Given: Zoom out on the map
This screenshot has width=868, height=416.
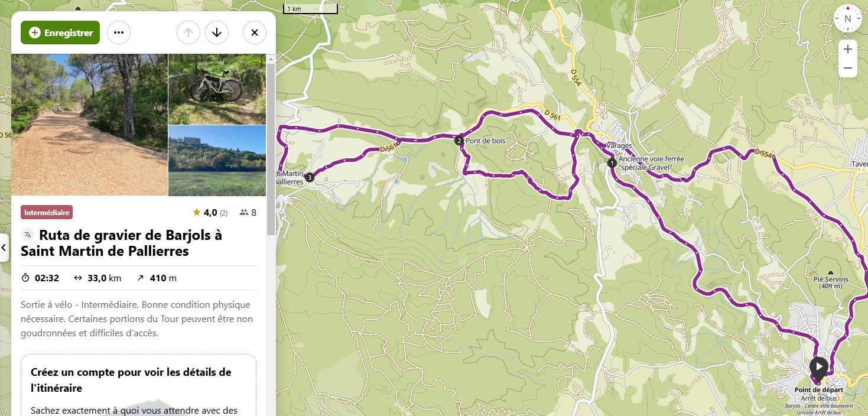Looking at the screenshot, I should click(847, 68).
